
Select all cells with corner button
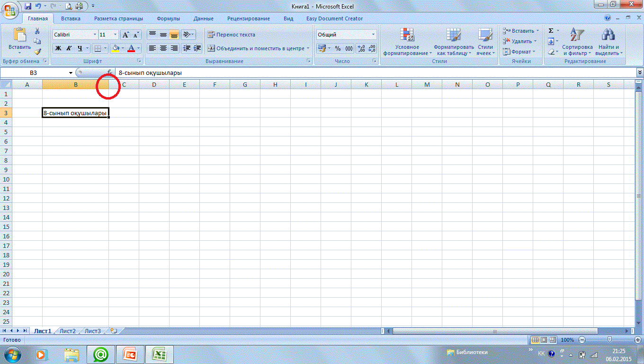(x=6, y=84)
